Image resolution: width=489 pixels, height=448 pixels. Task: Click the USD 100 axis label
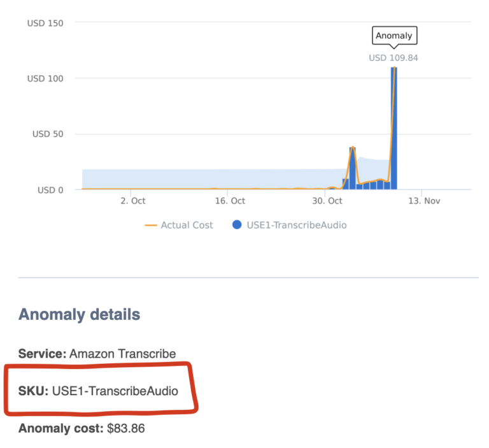coord(45,78)
